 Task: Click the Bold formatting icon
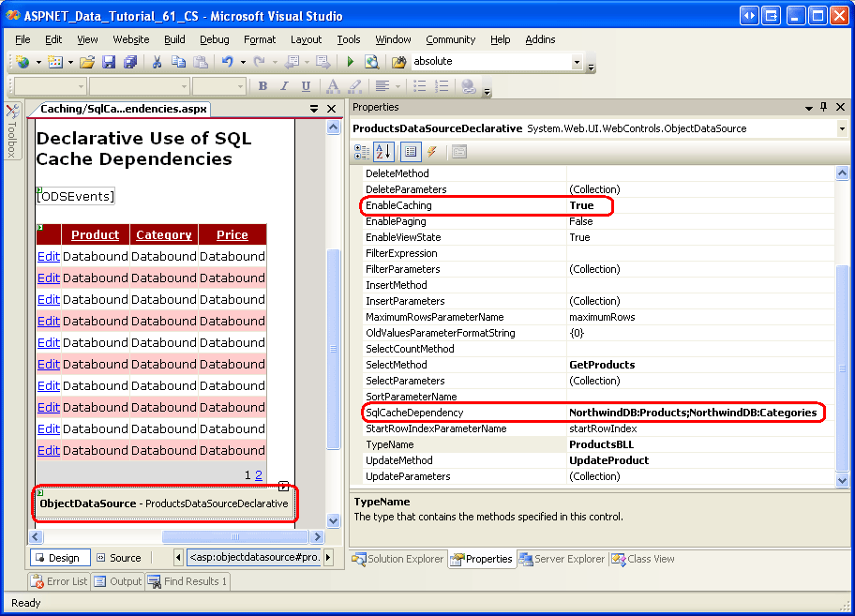pos(262,86)
